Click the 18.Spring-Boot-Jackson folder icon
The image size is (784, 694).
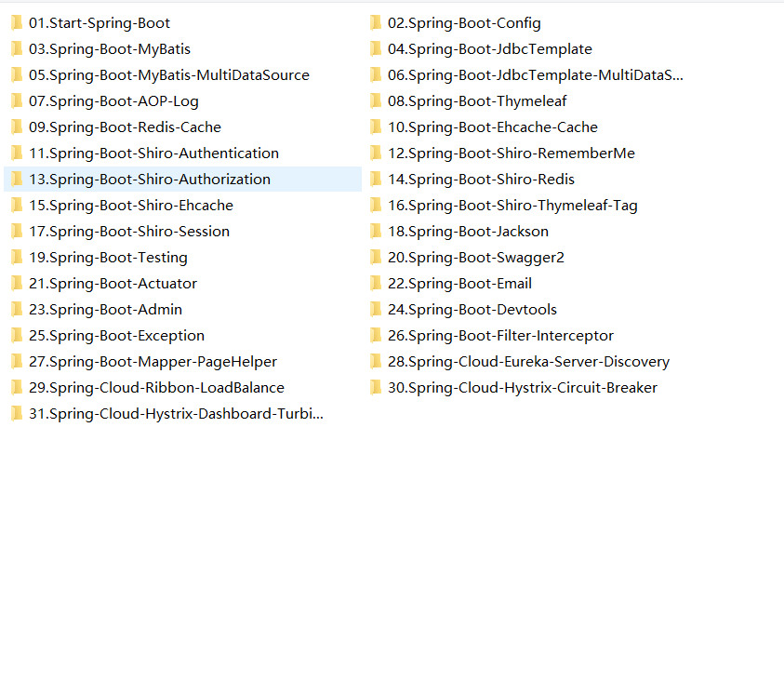pos(376,231)
